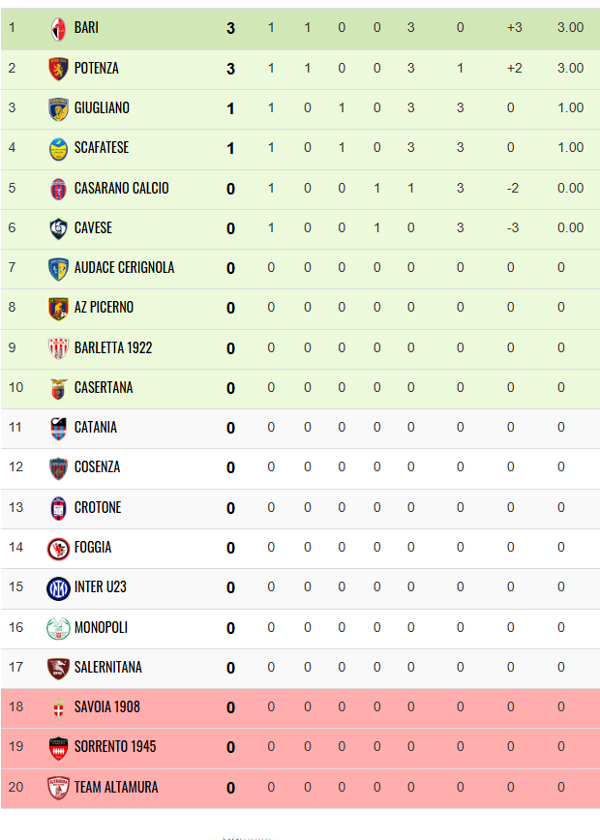Click the Potenza team logo
Viewport: 600px width, 840px height.
[x=58, y=69]
